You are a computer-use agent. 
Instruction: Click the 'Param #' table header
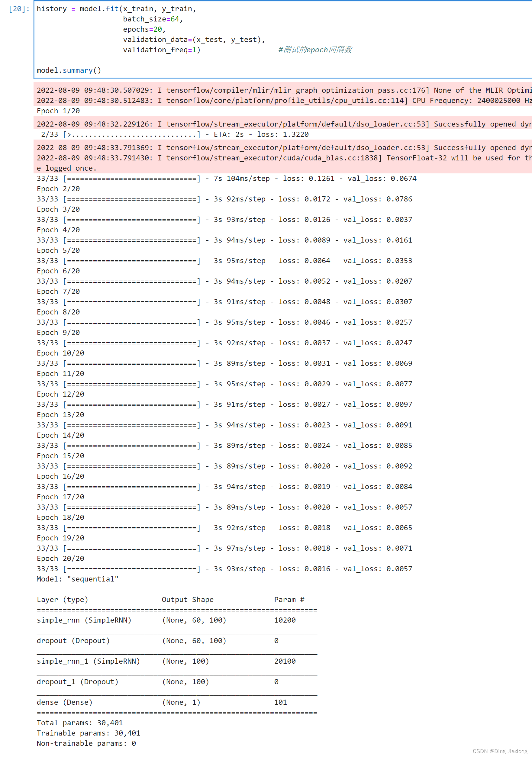289,600
